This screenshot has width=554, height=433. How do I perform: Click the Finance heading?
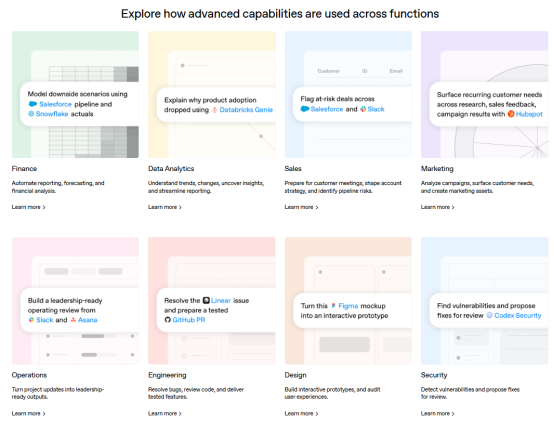(x=24, y=168)
